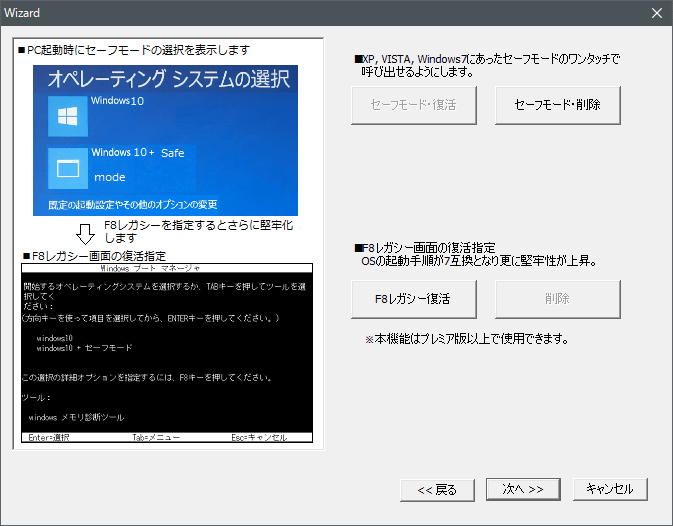
Task: Click the Windows10 label in blue preview
Action: point(117,101)
